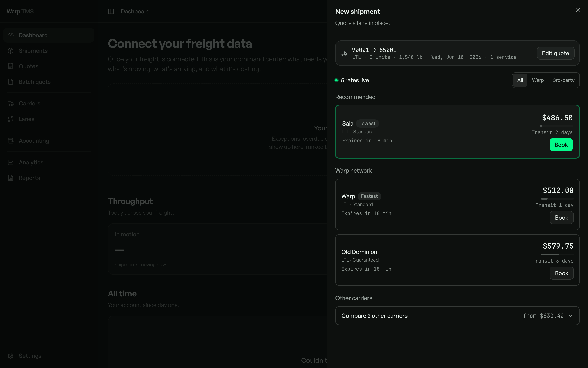The image size is (588, 368).
Task: Click the truck icon in quote summary
Action: pyautogui.click(x=344, y=53)
